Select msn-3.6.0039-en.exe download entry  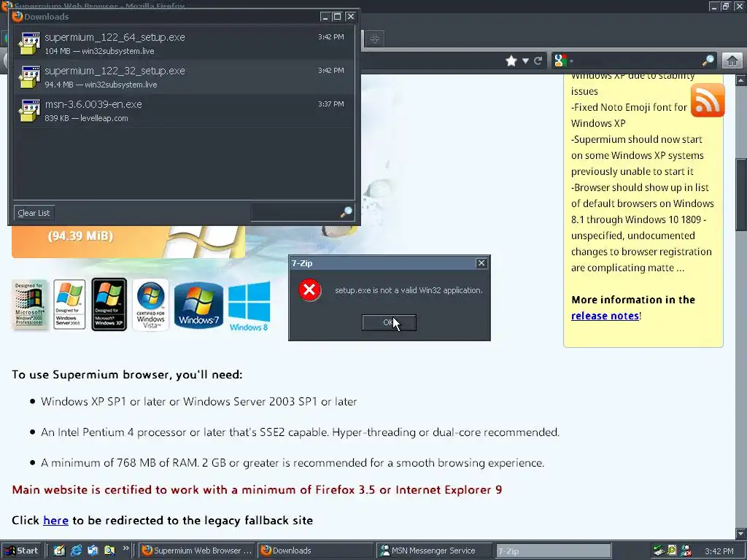(x=184, y=111)
